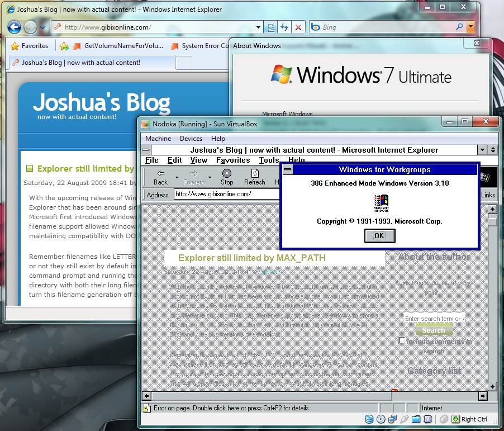Open recent pages dropdown beside Forward arrow
Image resolution: width=504 pixels, height=431 pixels.
pyautogui.click(x=43, y=27)
